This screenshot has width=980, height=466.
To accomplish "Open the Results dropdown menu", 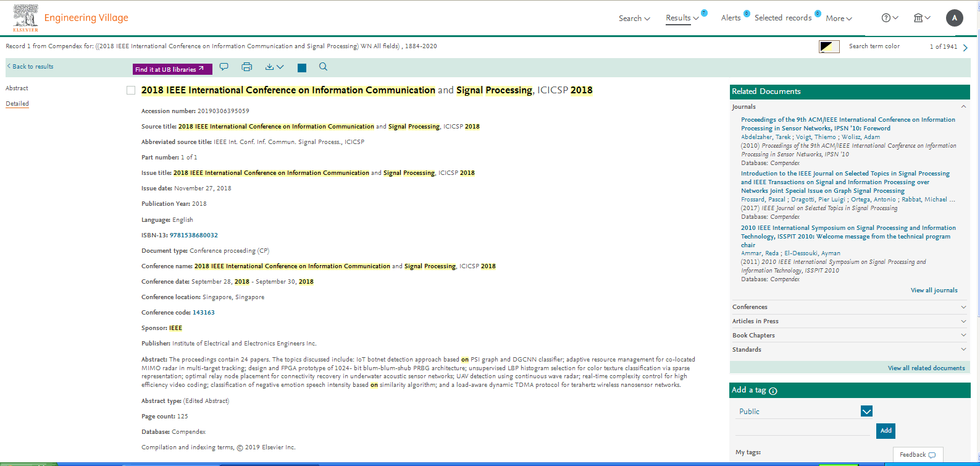I will [682, 18].
